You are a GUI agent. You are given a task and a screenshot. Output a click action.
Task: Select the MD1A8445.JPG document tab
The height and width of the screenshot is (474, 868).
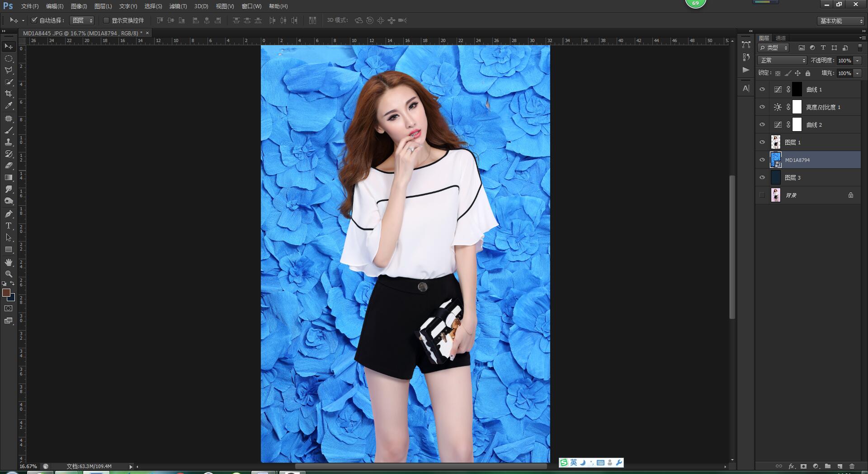82,33
